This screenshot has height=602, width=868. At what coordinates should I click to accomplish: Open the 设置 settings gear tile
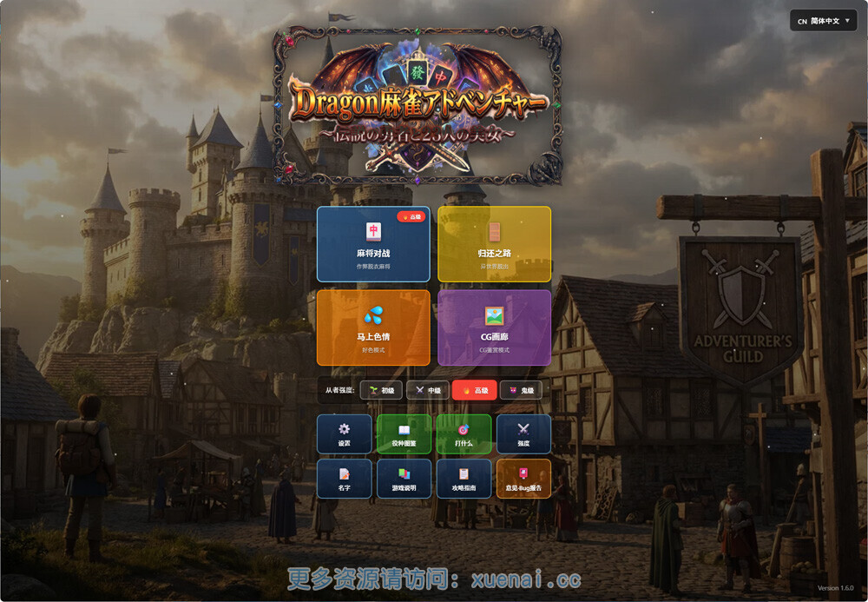[x=344, y=433]
